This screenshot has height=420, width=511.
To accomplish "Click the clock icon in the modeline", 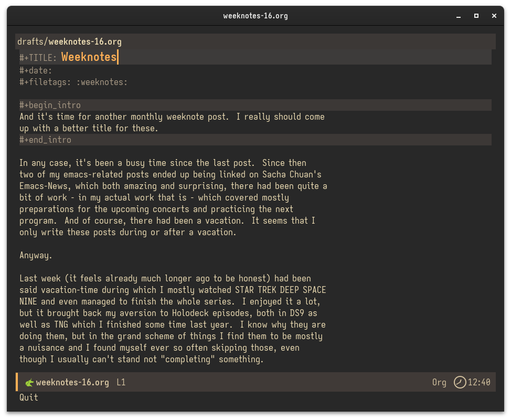I will (460, 382).
